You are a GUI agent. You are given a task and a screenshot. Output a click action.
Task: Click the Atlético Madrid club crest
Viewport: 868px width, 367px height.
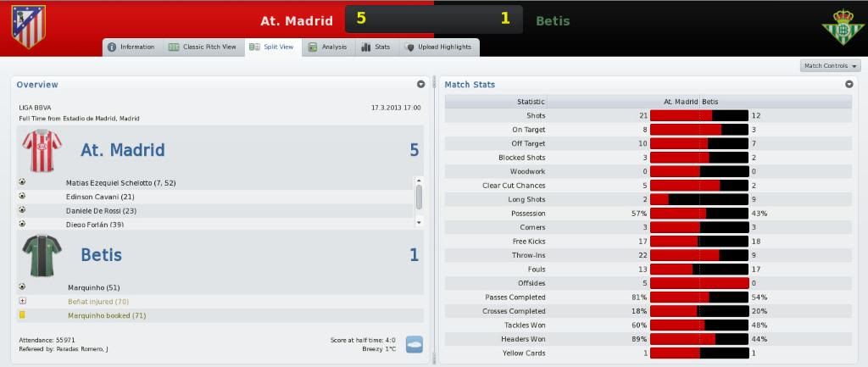point(29,26)
